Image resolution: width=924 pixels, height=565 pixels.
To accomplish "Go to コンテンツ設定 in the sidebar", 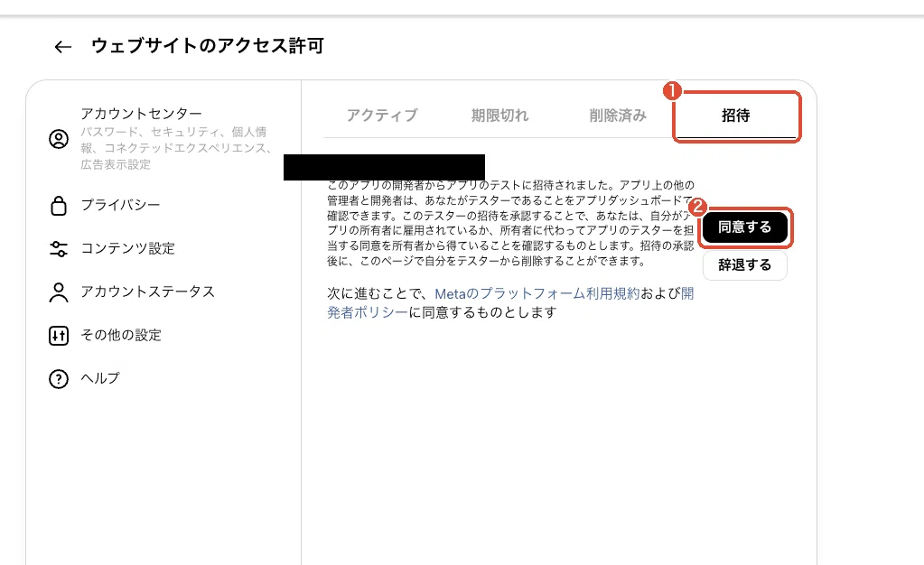I will click(128, 248).
